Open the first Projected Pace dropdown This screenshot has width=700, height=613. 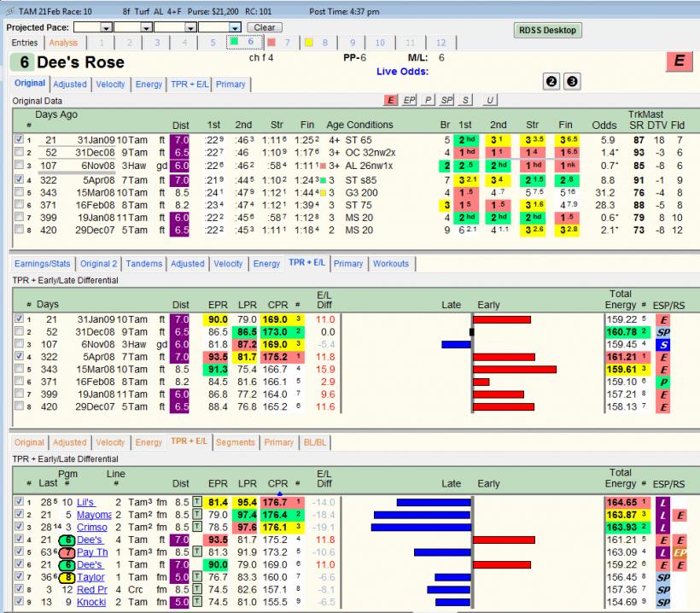[106, 27]
